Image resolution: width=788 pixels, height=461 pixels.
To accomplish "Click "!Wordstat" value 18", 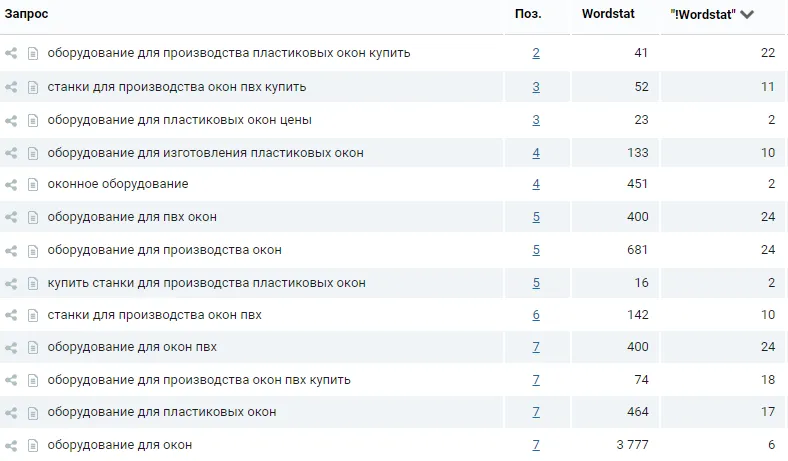I will 768,380.
